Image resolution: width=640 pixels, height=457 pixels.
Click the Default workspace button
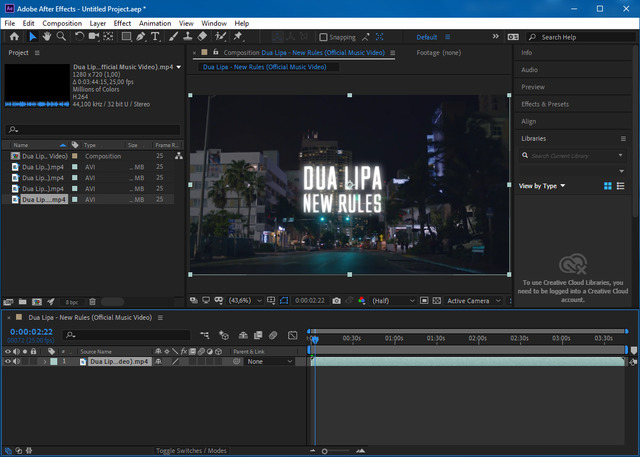pyautogui.click(x=427, y=37)
